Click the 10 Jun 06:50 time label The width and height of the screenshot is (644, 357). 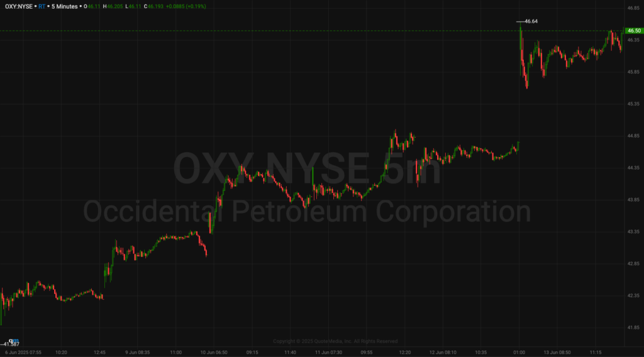coord(214,353)
